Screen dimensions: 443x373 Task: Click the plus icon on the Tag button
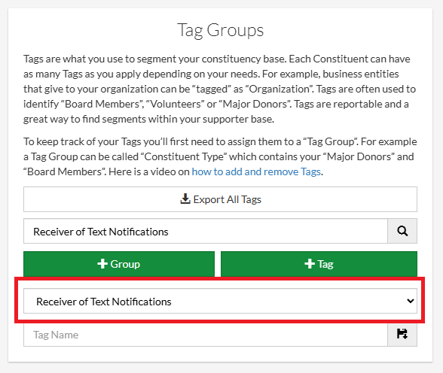[309, 264]
